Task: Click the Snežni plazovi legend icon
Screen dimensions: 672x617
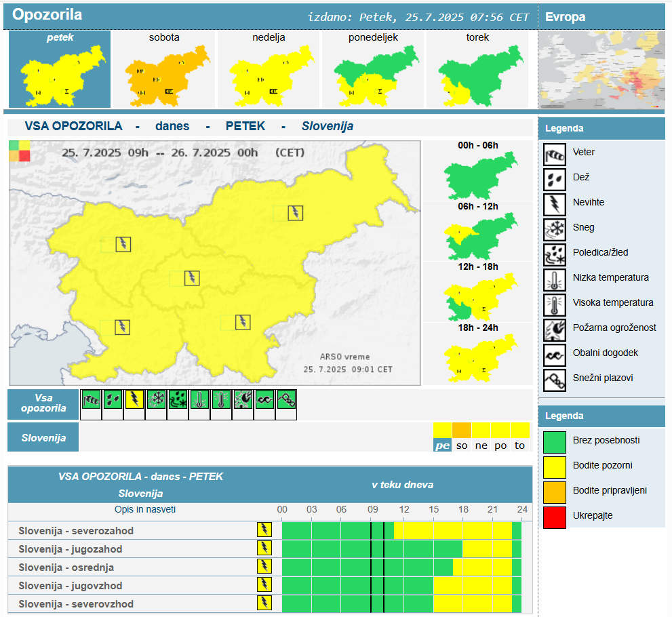Action: pos(555,380)
